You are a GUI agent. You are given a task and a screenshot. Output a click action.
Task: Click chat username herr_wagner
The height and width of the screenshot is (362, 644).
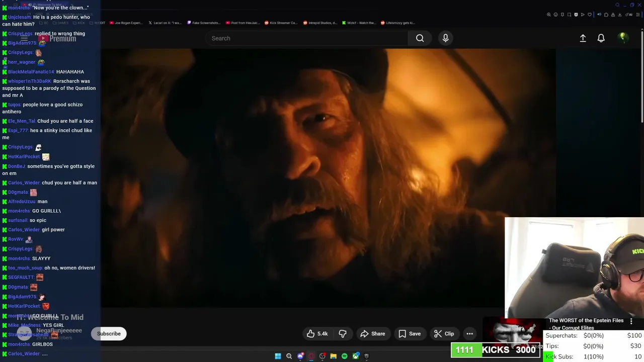point(22,62)
